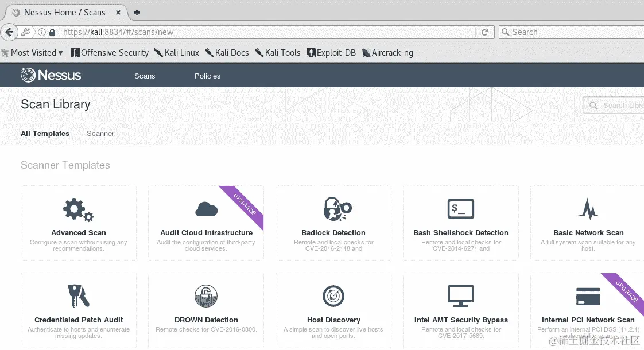Open a new browser tab with plus

point(137,13)
